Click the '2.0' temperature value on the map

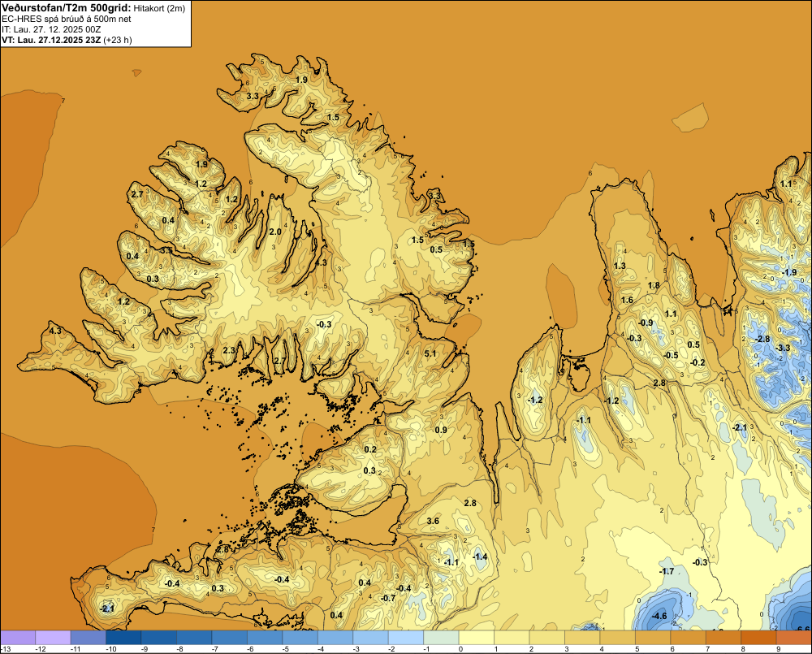point(275,231)
